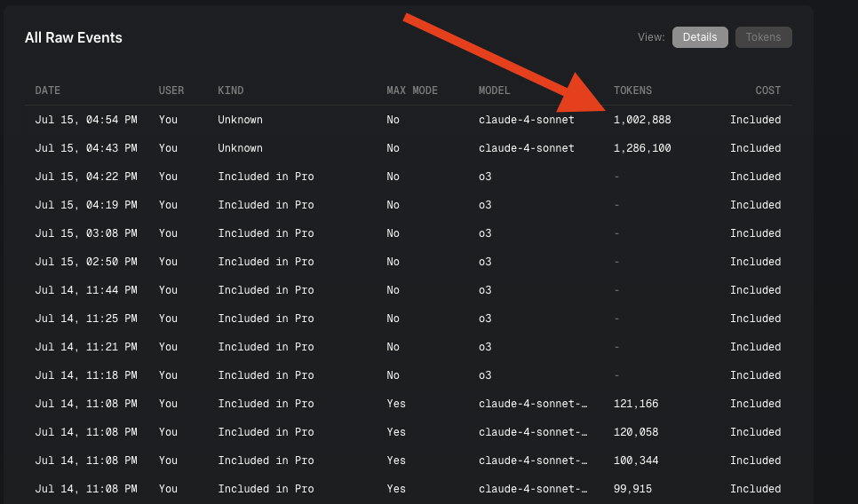This screenshot has width=858, height=504.
Task: Select the date Jul 15, 04:43 PM
Action: [86, 148]
